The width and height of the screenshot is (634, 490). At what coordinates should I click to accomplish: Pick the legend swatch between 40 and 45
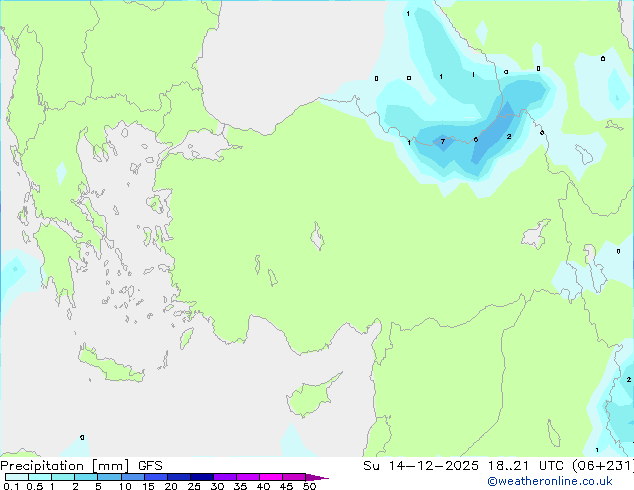coord(271,477)
